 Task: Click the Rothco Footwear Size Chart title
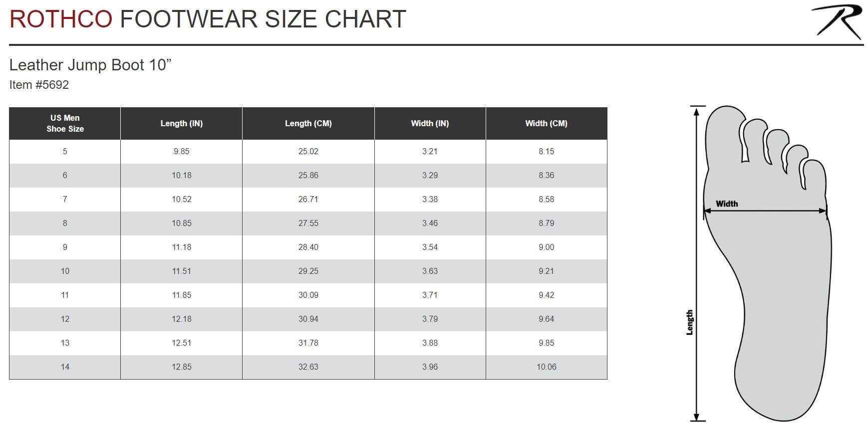coord(208,19)
